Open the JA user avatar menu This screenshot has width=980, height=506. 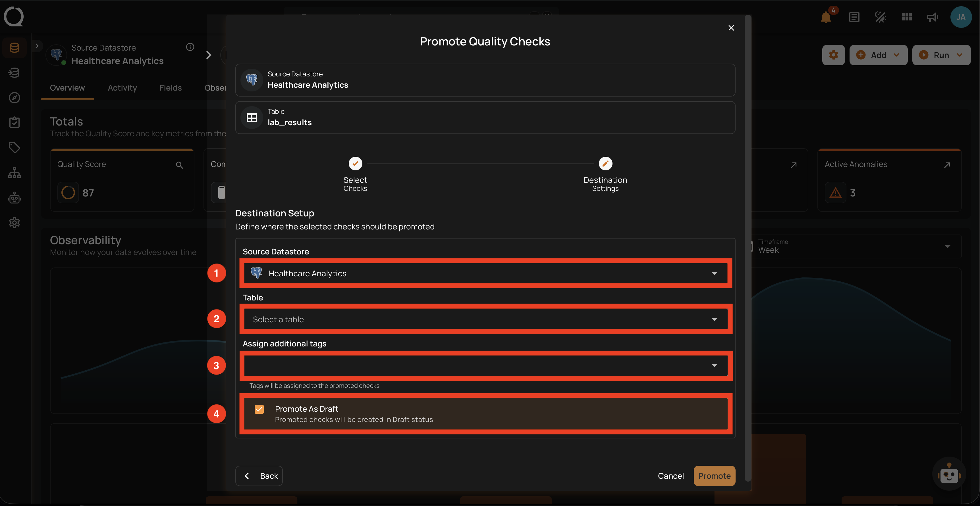pos(961,17)
